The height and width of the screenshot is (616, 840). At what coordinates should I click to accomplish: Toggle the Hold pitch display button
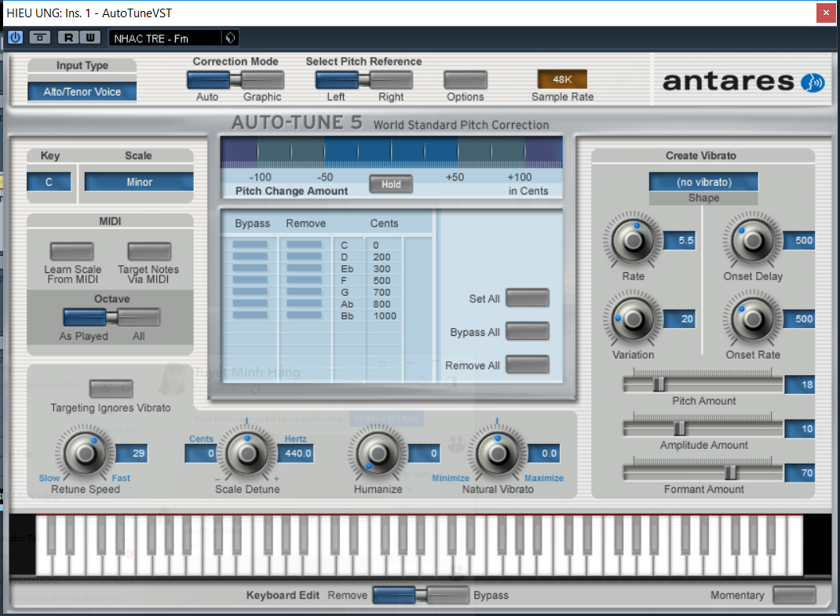(391, 184)
